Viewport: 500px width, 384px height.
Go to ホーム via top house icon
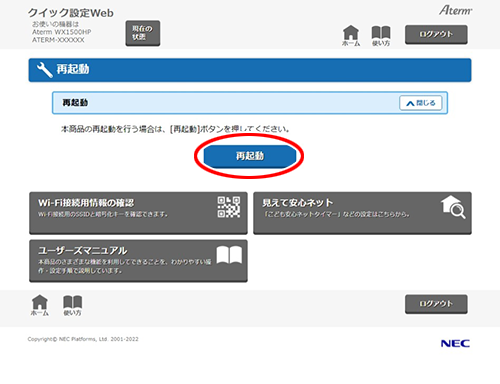tap(351, 36)
